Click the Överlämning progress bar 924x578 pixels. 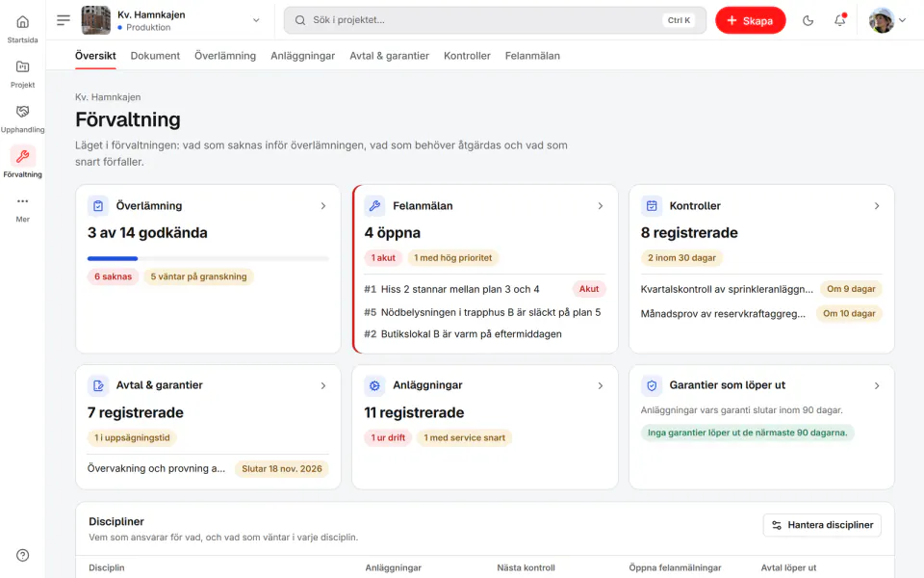[208, 258]
